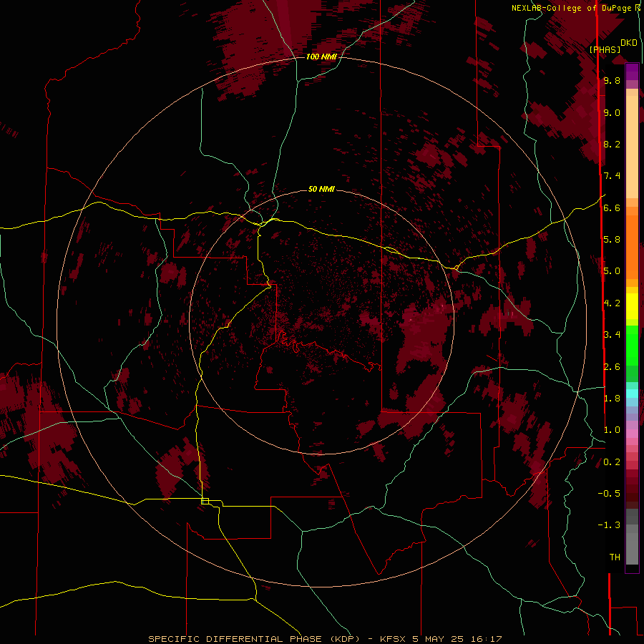Select the purple swatch at the legend top
The width and height of the screenshot is (644, 644).
632,72
